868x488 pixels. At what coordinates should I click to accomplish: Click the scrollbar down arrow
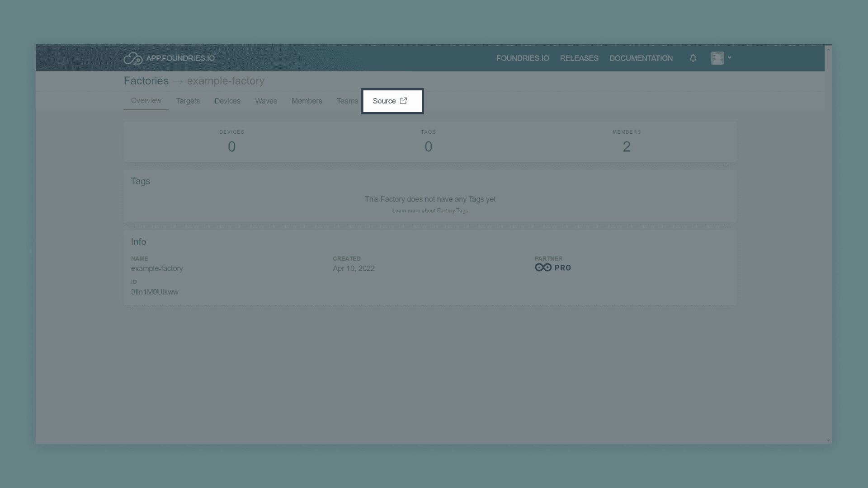click(x=828, y=440)
